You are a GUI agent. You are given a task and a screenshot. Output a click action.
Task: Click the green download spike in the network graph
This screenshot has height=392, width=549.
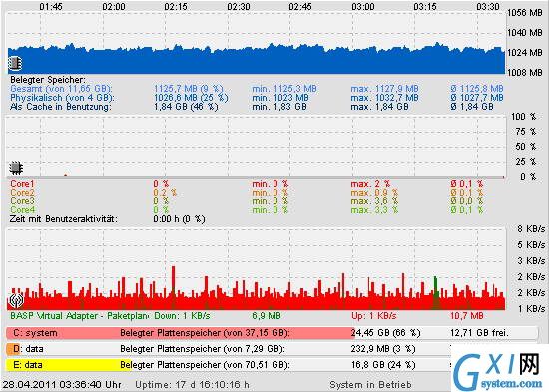pyautogui.click(x=436, y=293)
